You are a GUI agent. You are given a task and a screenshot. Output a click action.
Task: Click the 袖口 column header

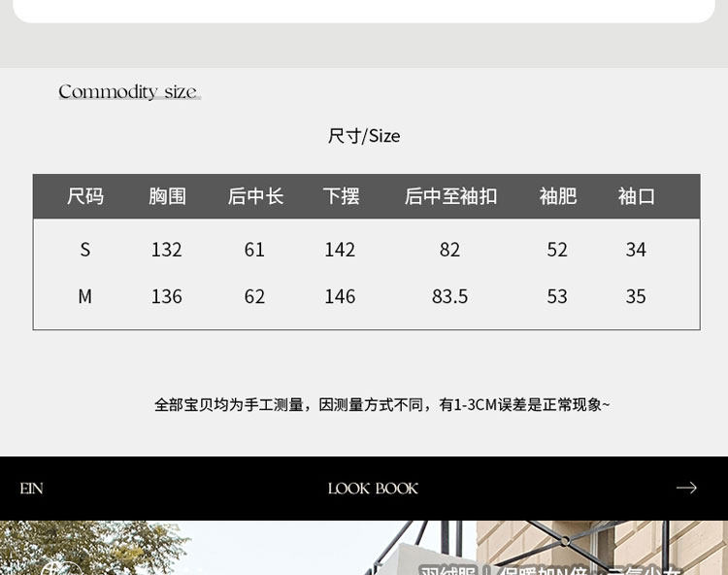[636, 196]
